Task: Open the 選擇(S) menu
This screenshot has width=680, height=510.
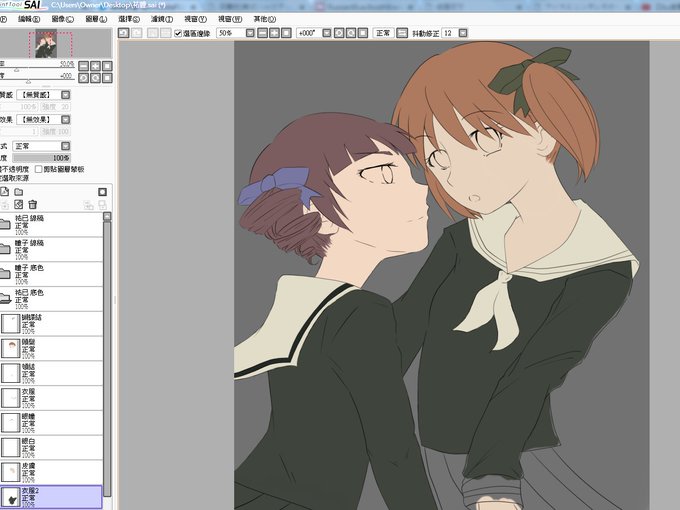Action: click(129, 19)
